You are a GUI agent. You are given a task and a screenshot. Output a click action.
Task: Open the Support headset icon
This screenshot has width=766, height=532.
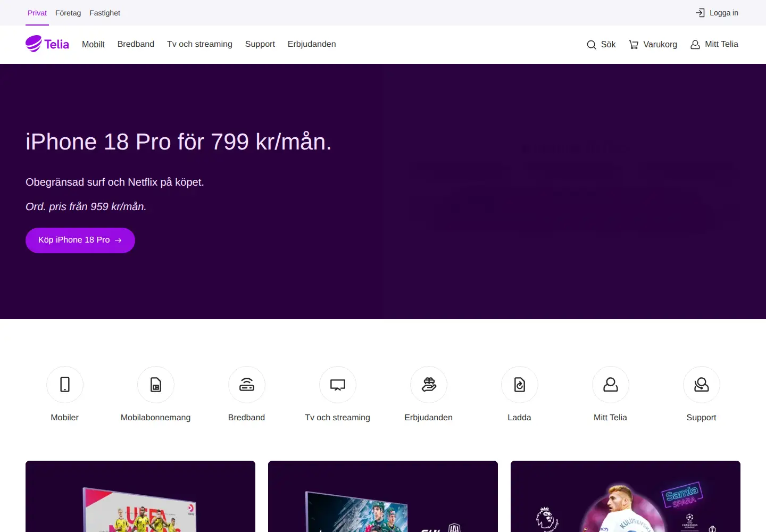point(702,385)
